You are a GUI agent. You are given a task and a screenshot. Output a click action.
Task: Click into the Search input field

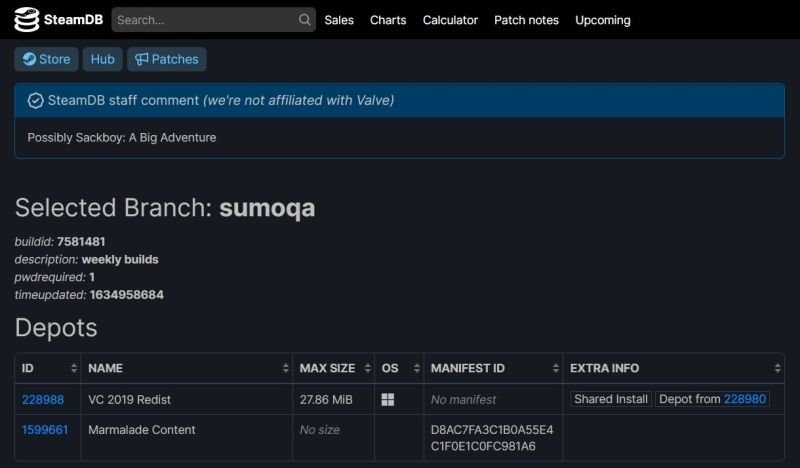click(x=205, y=20)
